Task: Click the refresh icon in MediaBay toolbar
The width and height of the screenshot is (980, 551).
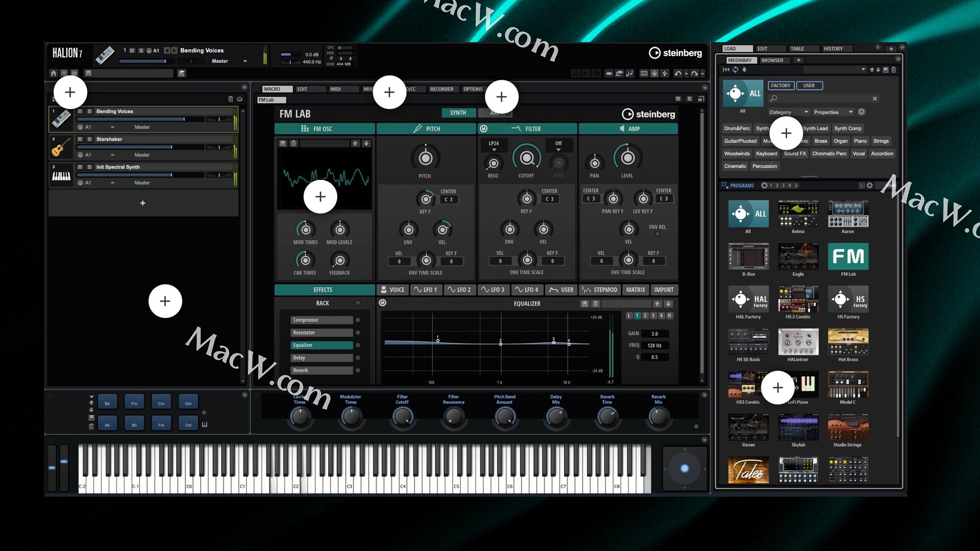Action: 736,70
